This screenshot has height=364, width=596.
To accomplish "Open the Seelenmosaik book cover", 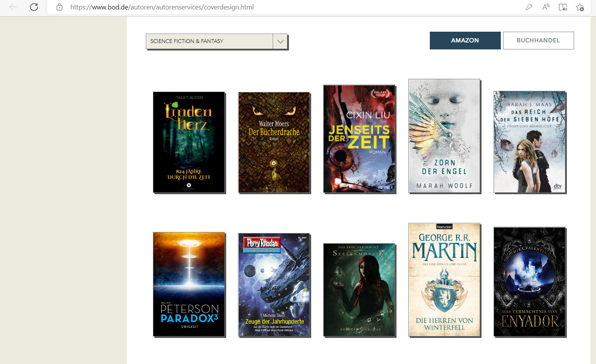I will point(359,290).
